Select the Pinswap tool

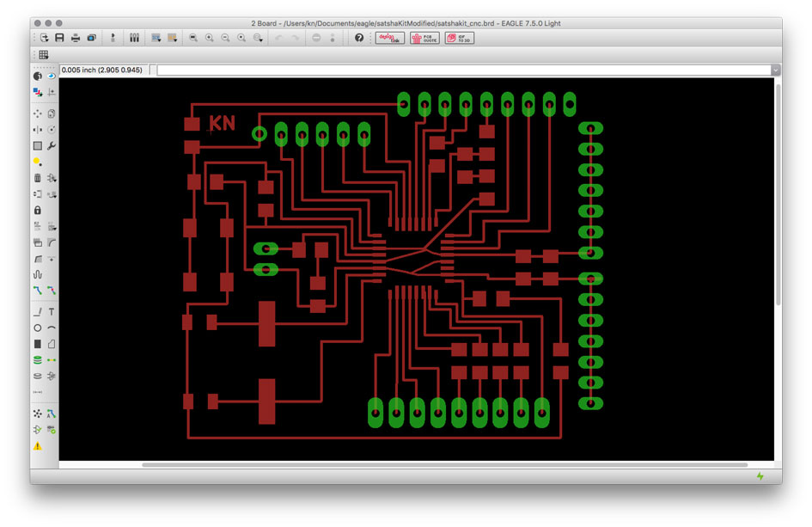[37, 194]
